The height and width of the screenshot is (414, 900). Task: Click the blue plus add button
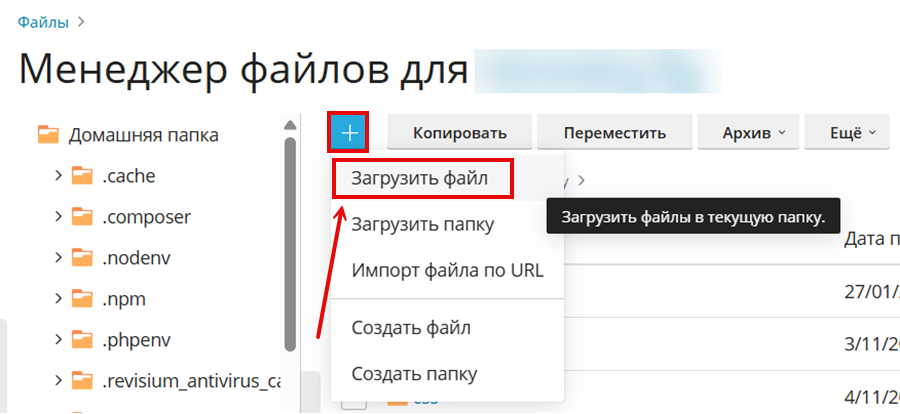coord(349,132)
